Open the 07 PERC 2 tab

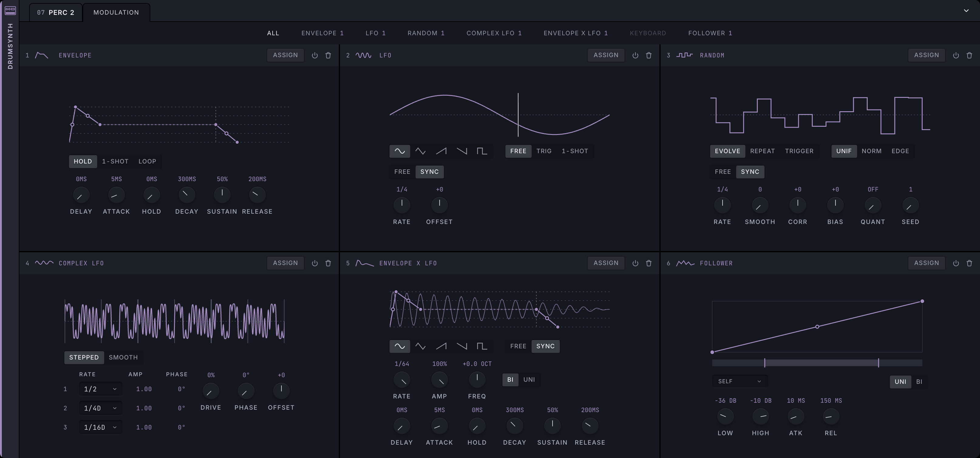click(x=56, y=12)
